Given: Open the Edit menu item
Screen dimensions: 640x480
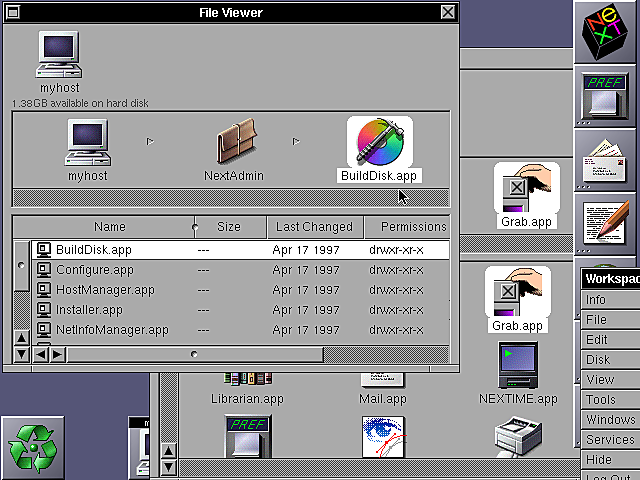Looking at the screenshot, I should click(610, 340).
